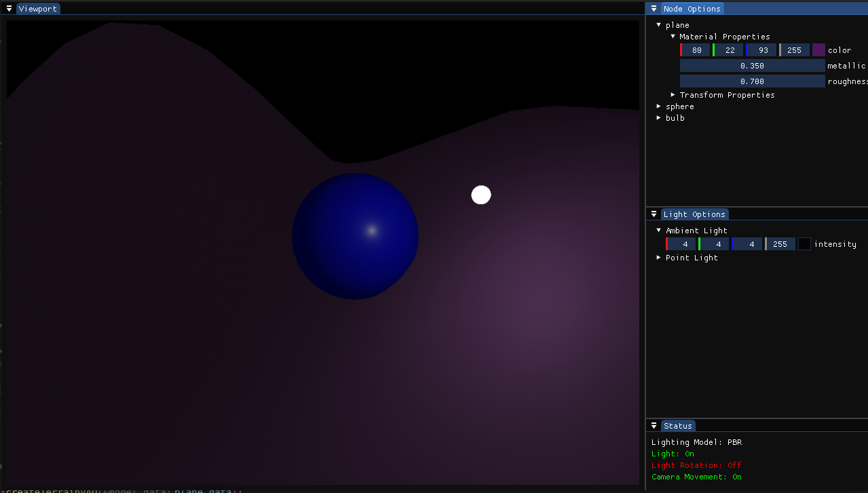
Task: Click the blue sphere in the viewport
Action: pos(355,236)
